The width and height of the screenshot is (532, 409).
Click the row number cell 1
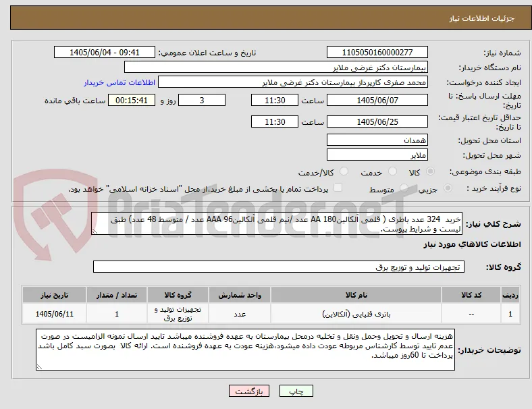pos(510,314)
